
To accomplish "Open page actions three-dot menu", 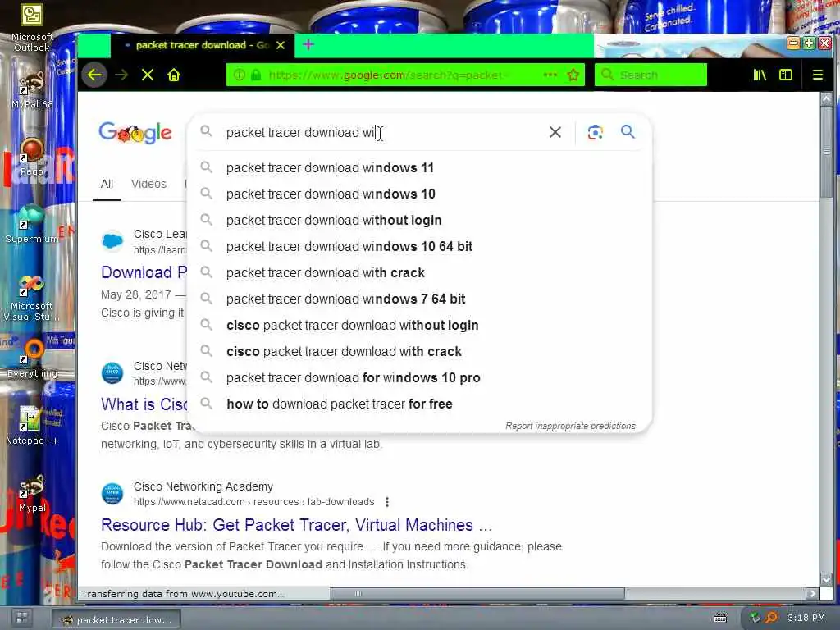I will 550,75.
